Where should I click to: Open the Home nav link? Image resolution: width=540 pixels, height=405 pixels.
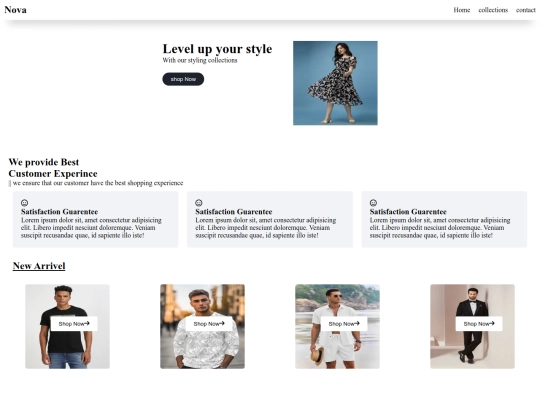click(461, 10)
